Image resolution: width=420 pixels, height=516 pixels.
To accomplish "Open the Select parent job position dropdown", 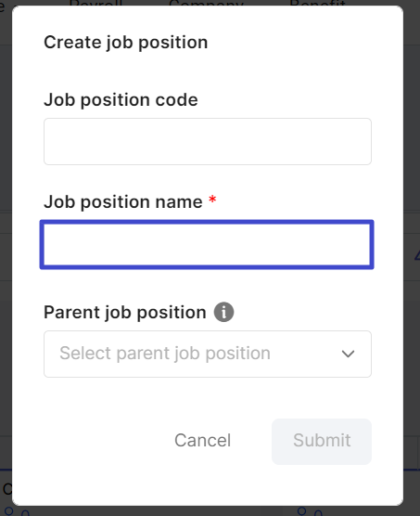I will 208,355.
